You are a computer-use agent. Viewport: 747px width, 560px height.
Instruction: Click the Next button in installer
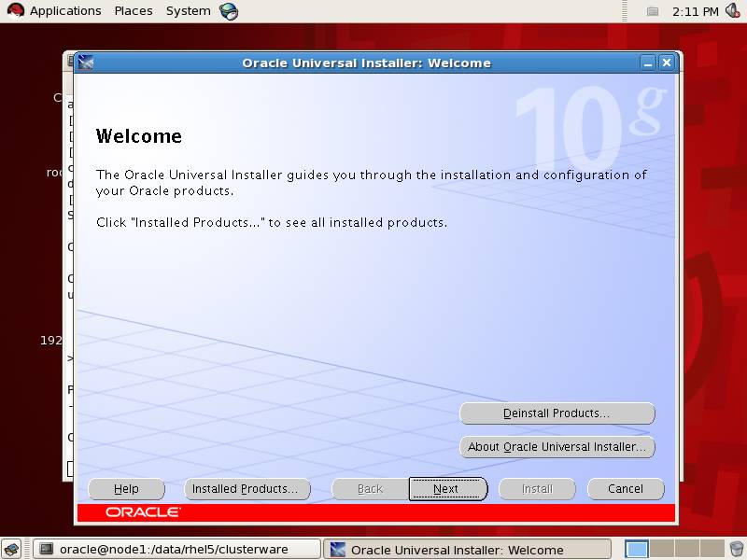pyautogui.click(x=448, y=489)
